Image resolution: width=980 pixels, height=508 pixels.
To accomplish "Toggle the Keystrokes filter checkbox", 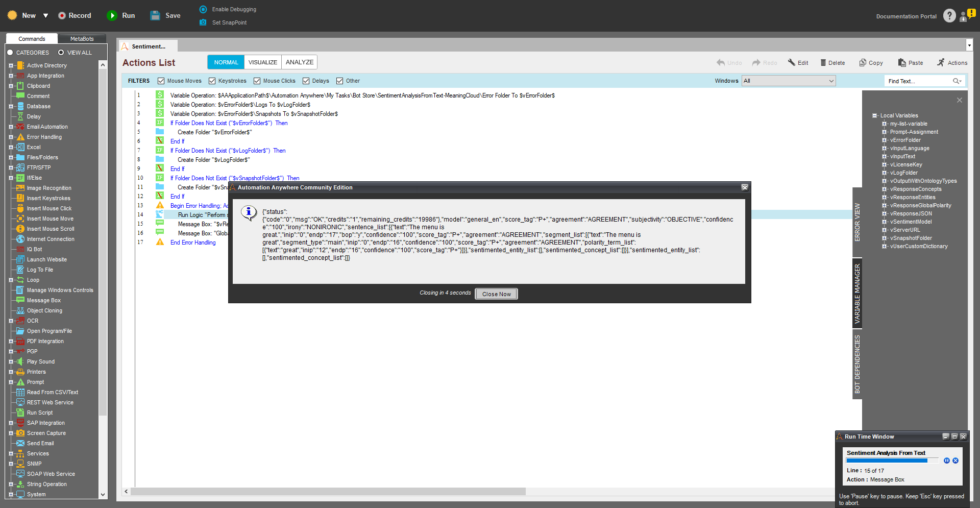I will pyautogui.click(x=212, y=81).
